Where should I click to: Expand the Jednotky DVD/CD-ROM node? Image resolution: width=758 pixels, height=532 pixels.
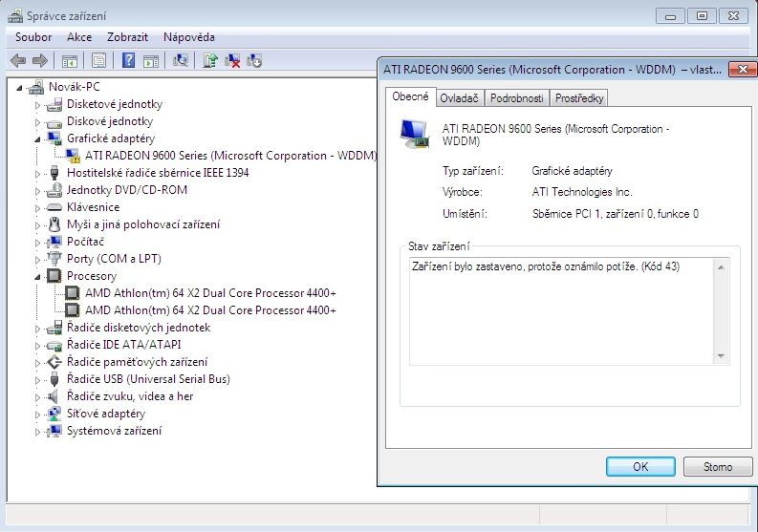pyautogui.click(x=37, y=191)
